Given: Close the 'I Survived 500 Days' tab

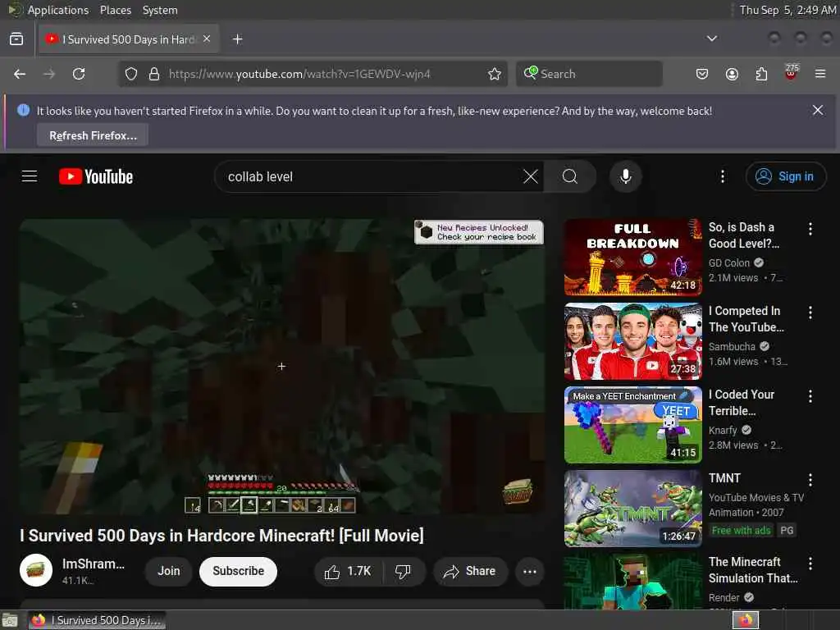Looking at the screenshot, I should point(207,39).
